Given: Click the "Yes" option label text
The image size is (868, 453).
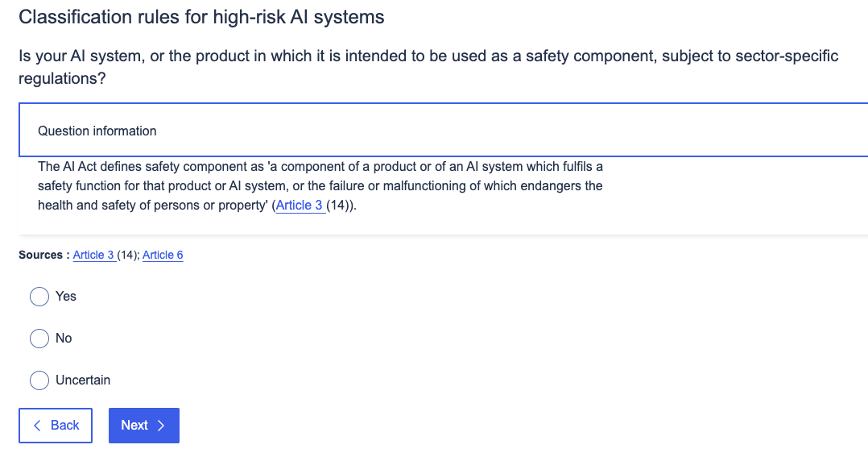Looking at the screenshot, I should tap(66, 297).
